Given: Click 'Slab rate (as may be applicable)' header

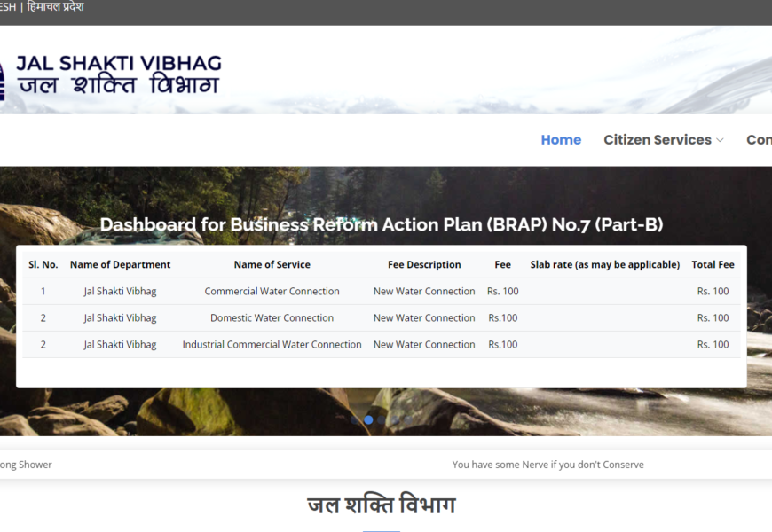Looking at the screenshot, I should click(604, 264).
